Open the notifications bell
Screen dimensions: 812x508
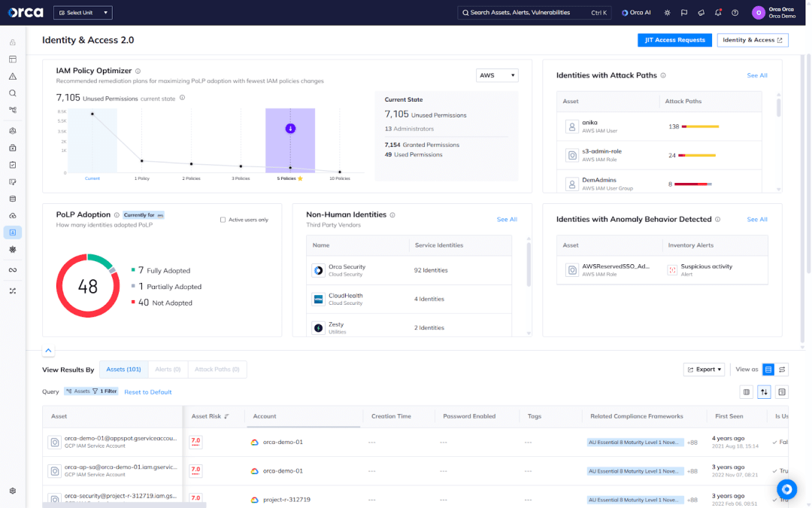[x=718, y=13]
